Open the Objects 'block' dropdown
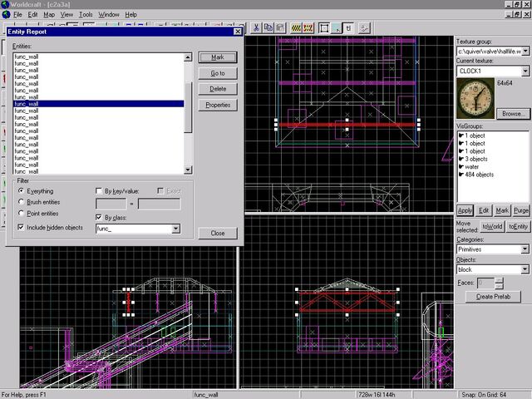The width and height of the screenshot is (532, 399). point(525,269)
